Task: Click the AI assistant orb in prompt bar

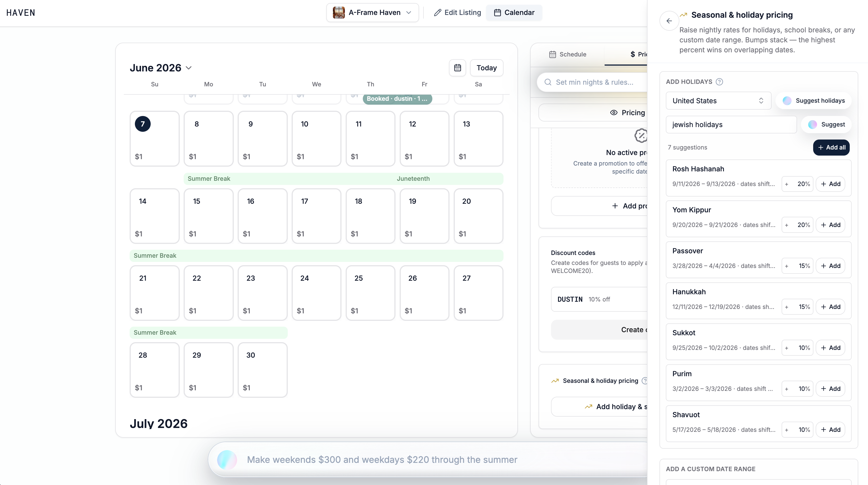Action: click(x=227, y=460)
